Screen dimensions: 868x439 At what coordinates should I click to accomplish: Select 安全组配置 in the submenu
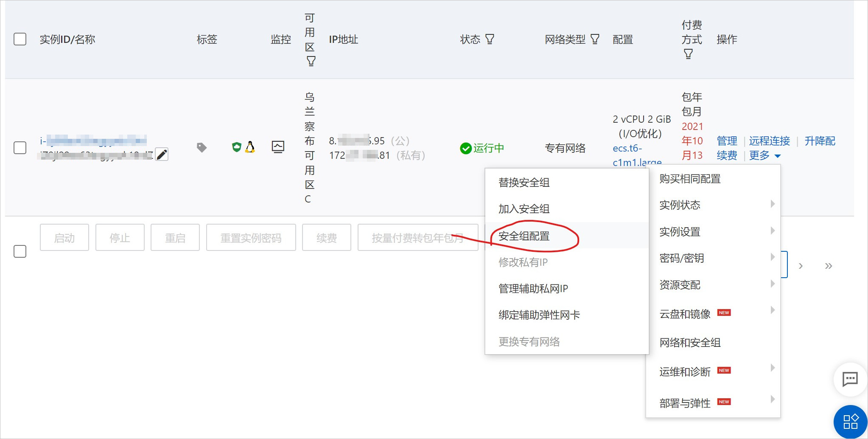tap(567, 236)
